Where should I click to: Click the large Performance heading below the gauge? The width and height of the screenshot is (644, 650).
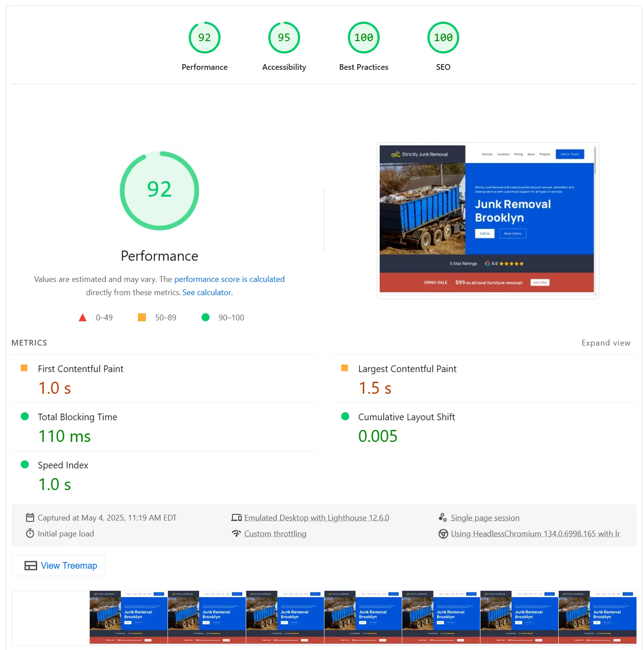coord(160,256)
